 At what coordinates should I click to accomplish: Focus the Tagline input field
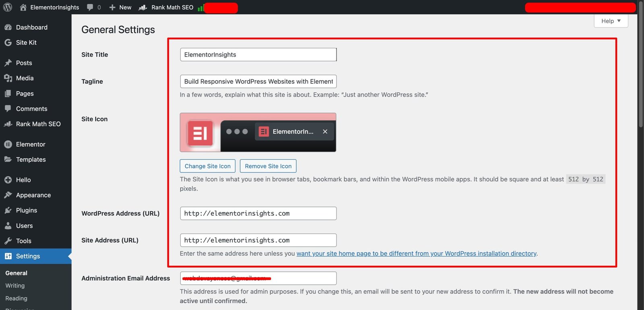[258, 81]
